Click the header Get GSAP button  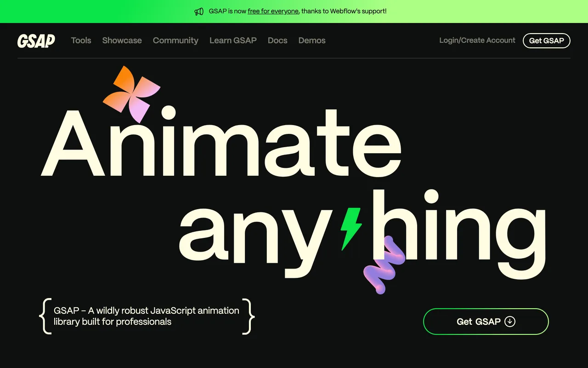pyautogui.click(x=547, y=40)
